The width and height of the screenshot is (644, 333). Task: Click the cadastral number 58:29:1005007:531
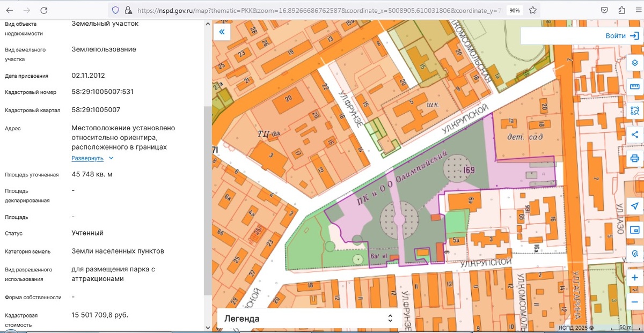tap(103, 92)
